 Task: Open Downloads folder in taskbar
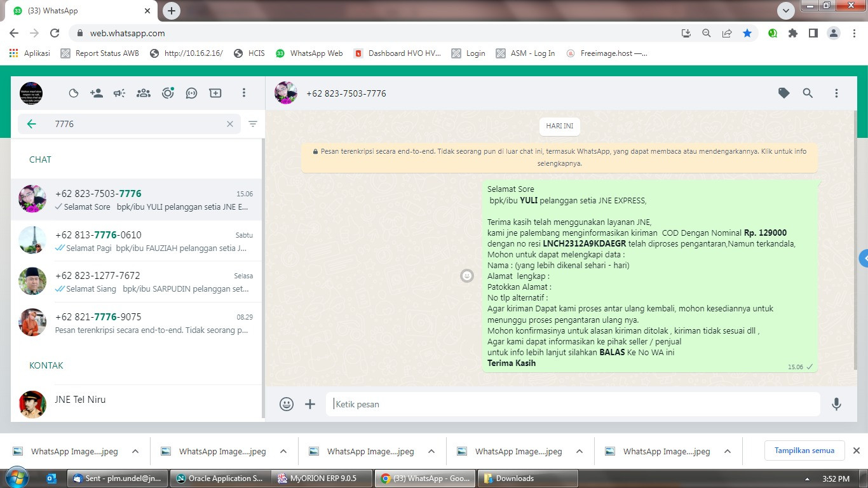click(527, 478)
